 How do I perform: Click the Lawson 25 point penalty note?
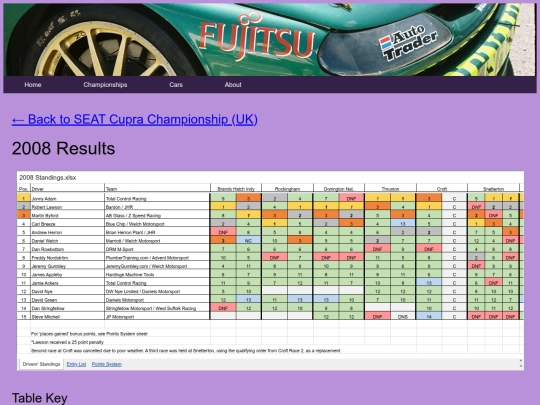tap(67, 342)
